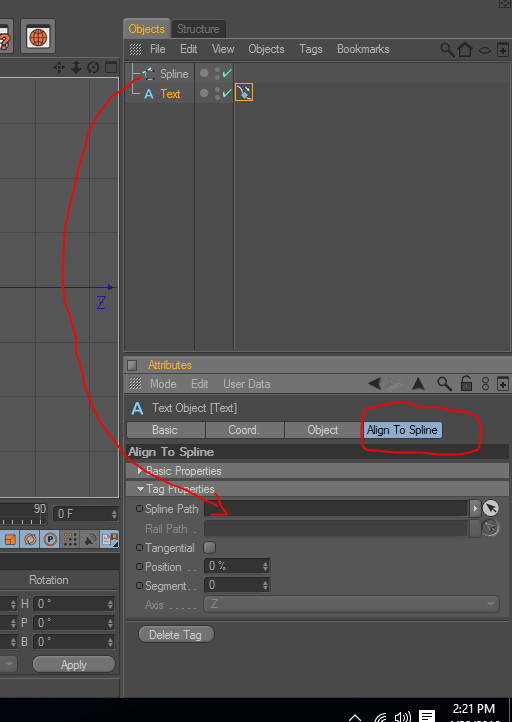Toggle the rotation keyframe recording icon
This screenshot has width=512, height=722.
point(30,539)
